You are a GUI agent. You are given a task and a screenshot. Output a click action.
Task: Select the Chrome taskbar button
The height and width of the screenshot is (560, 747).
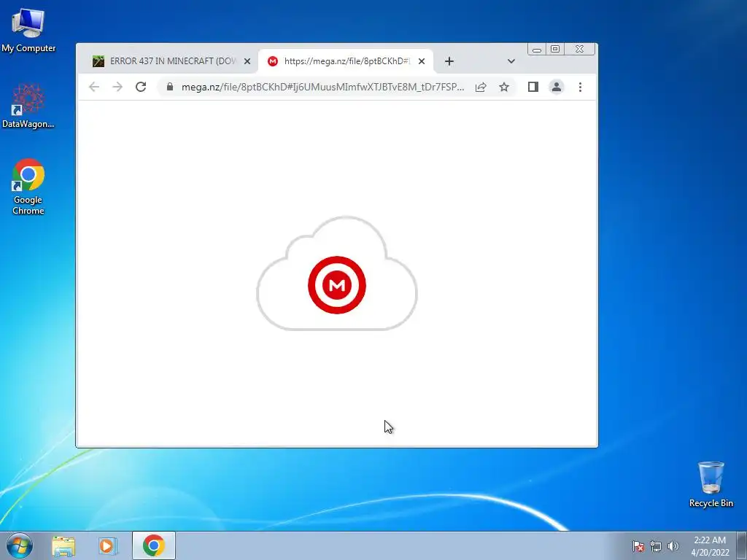[x=153, y=545]
